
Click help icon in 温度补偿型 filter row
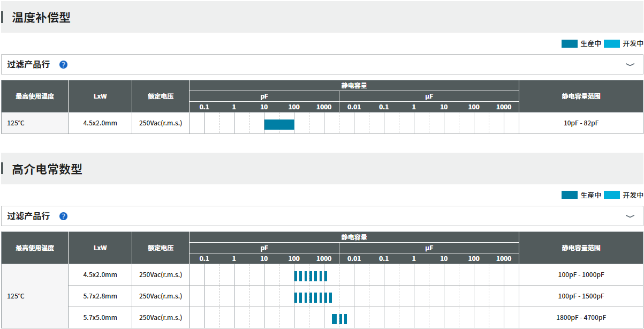pyautogui.click(x=63, y=65)
